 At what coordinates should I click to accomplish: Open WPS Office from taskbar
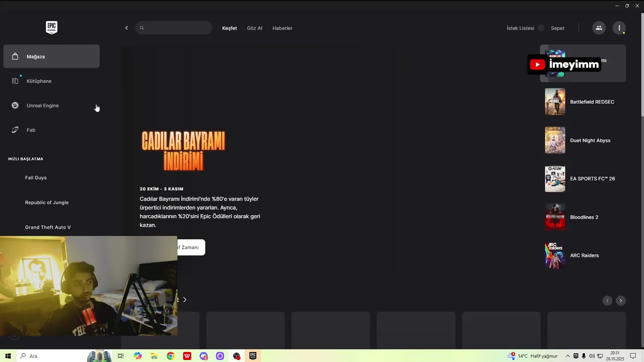187,356
